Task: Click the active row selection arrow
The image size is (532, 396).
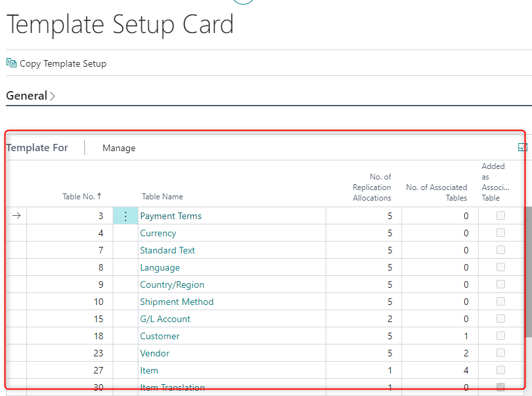Action: [16, 215]
